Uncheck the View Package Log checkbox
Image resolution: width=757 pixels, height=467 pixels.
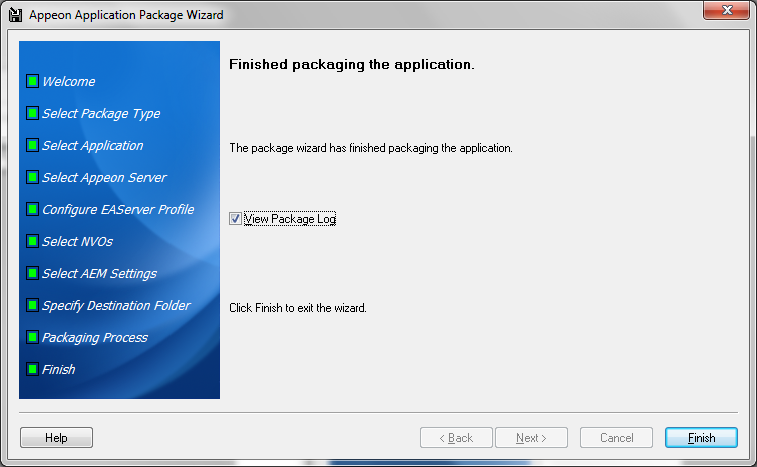235,218
